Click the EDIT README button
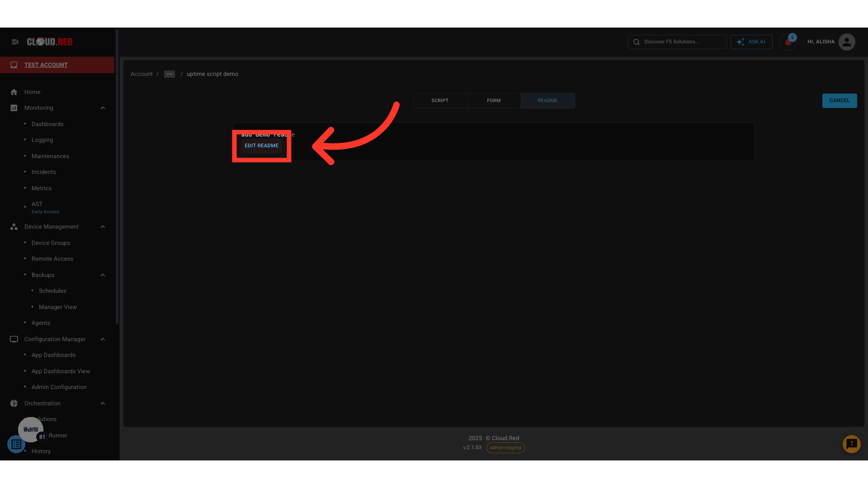The image size is (868, 488). pyautogui.click(x=261, y=145)
